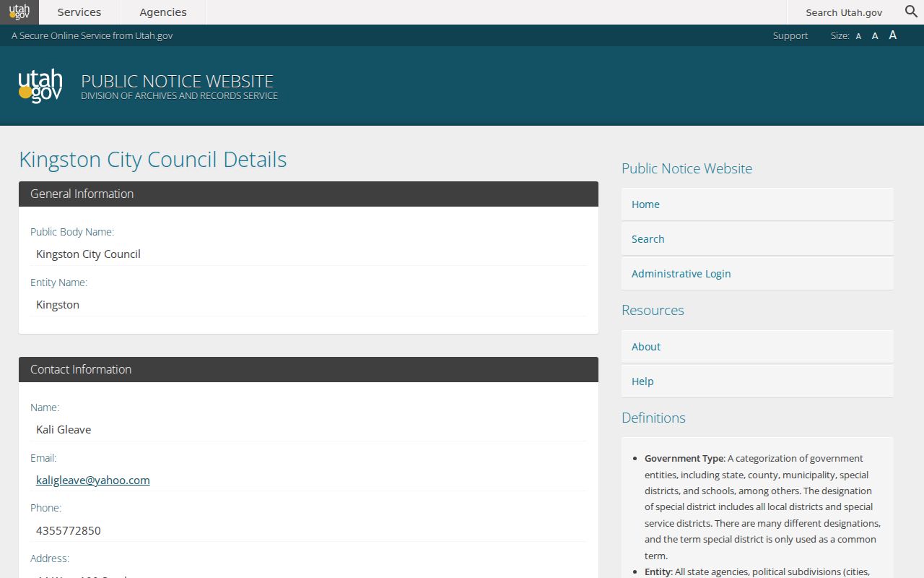
Task: Select the largest text size A
Action: coord(893,35)
